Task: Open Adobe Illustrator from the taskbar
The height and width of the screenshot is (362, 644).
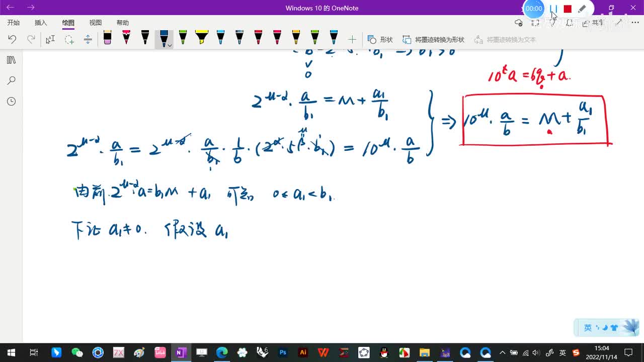Action: tap(303, 352)
